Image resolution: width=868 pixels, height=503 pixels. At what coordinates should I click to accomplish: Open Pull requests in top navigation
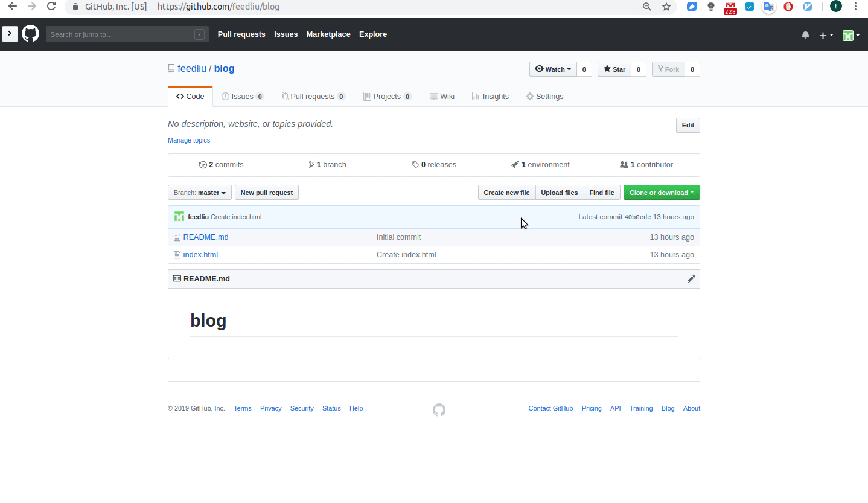click(x=241, y=34)
